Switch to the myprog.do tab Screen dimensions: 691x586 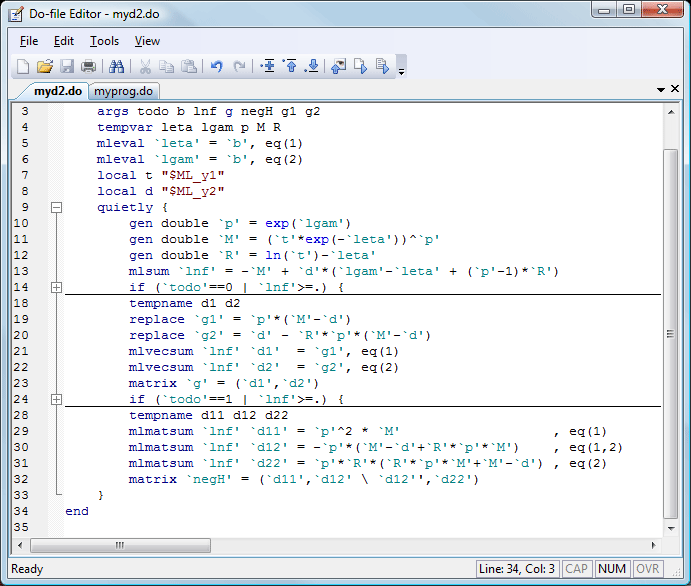[x=123, y=91]
